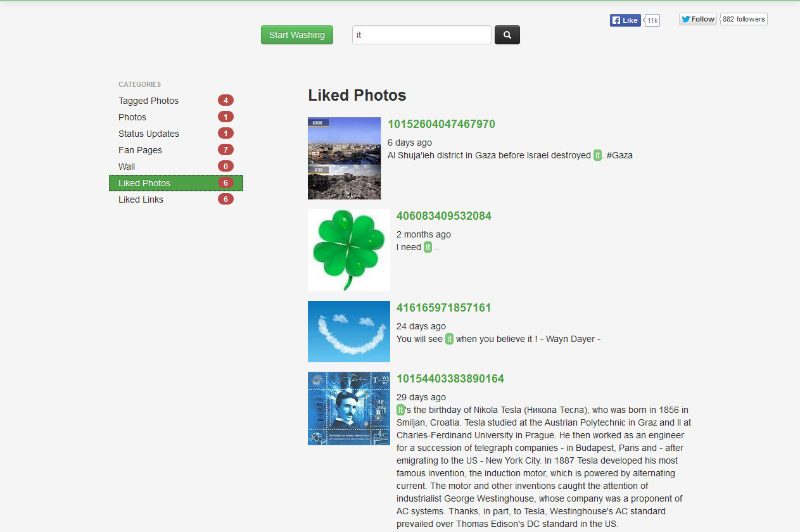The width and height of the screenshot is (800, 532).
Task: Open photo link 10152604047467970
Action: (x=441, y=124)
